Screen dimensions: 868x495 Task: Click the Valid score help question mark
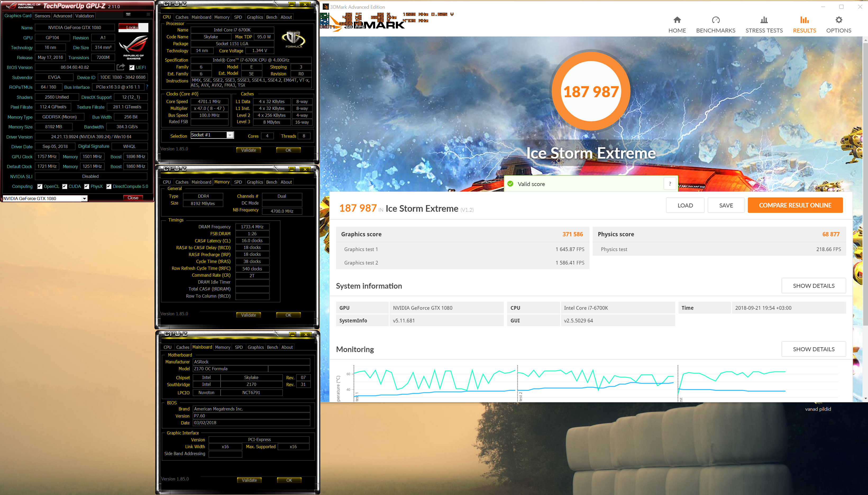point(670,184)
